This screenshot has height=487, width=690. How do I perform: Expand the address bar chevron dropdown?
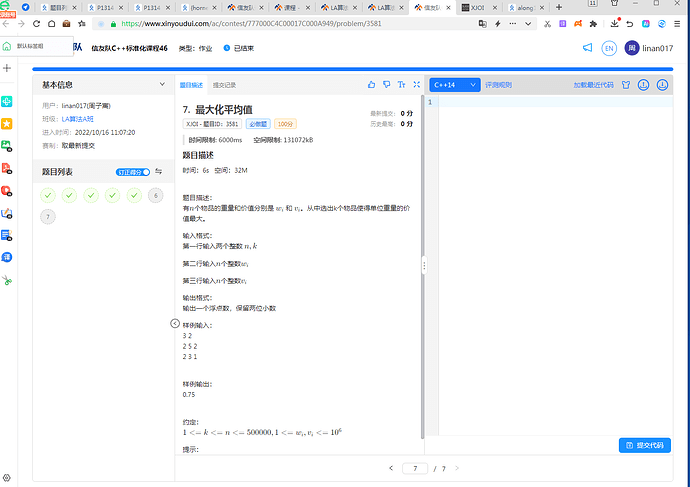(528, 24)
